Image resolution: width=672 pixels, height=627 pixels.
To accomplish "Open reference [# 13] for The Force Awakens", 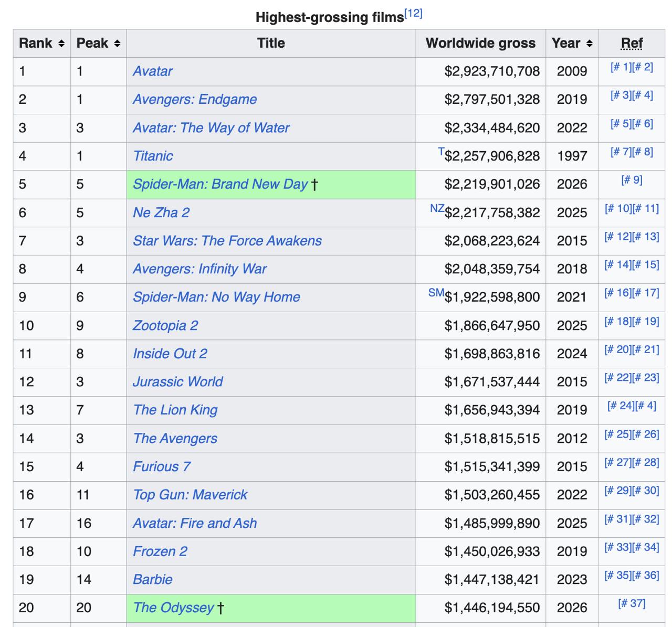I will (x=646, y=237).
